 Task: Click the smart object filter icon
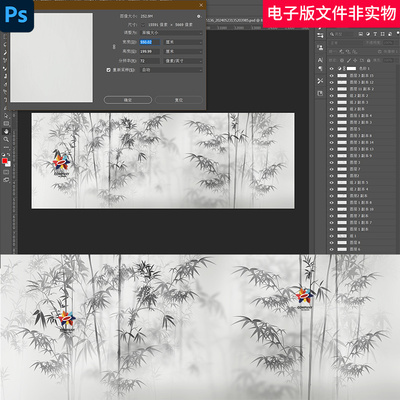[389, 34]
